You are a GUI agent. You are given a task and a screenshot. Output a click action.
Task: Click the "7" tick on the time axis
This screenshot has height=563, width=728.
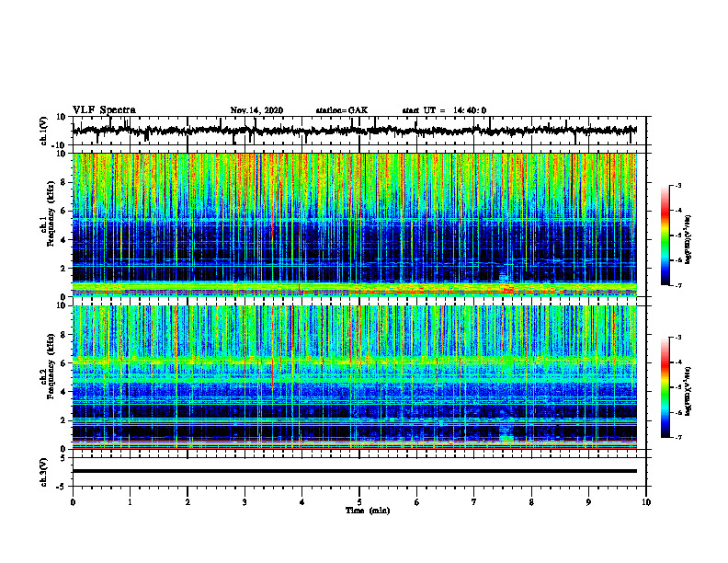[474, 502]
